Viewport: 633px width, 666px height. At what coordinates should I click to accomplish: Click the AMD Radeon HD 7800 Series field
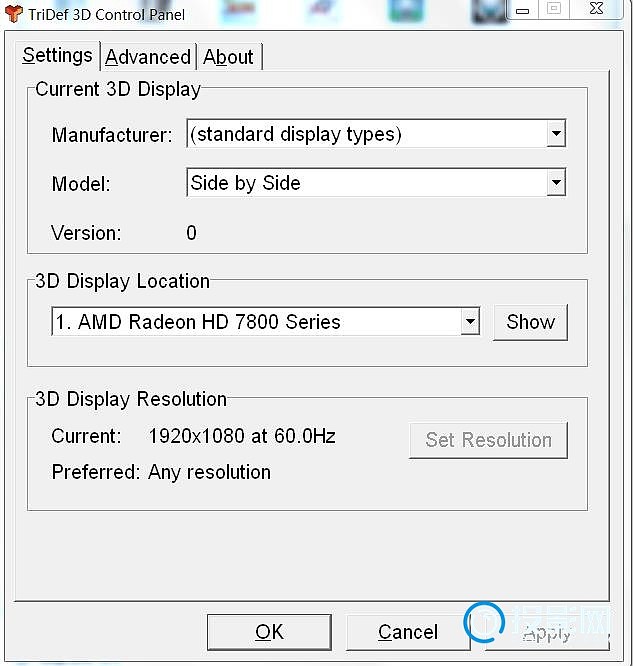coord(266,322)
